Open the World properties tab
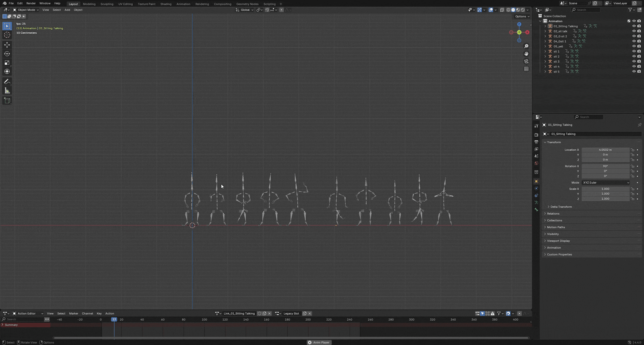The height and width of the screenshot is (345, 644). 536,163
